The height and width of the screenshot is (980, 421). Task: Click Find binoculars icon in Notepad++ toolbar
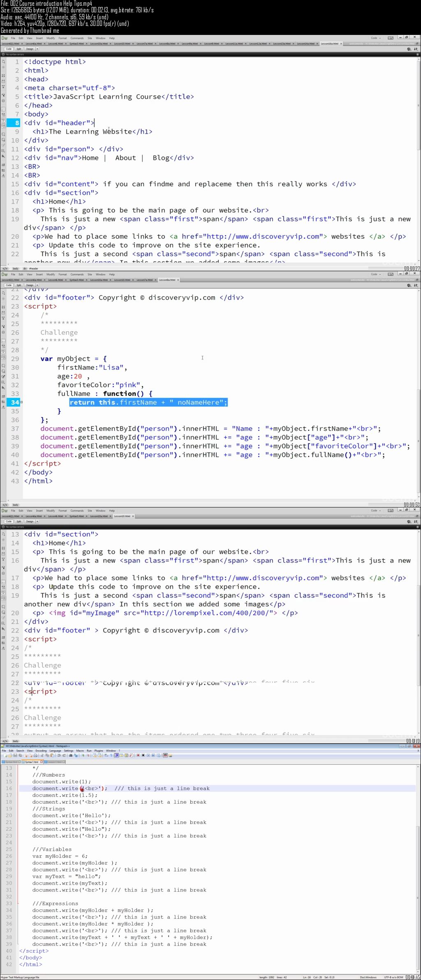pyautogui.click(x=71, y=755)
